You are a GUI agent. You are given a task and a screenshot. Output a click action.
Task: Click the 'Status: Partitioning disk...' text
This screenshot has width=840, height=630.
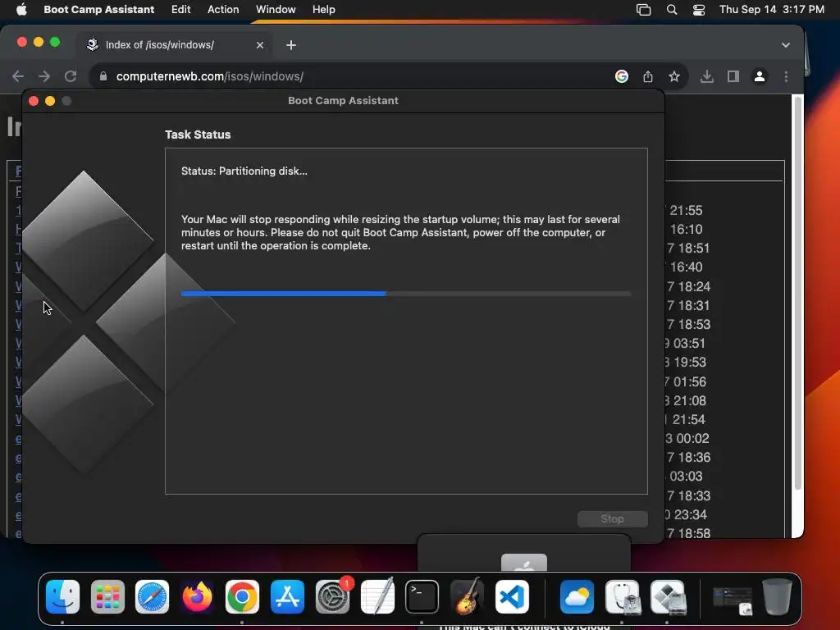click(x=244, y=171)
